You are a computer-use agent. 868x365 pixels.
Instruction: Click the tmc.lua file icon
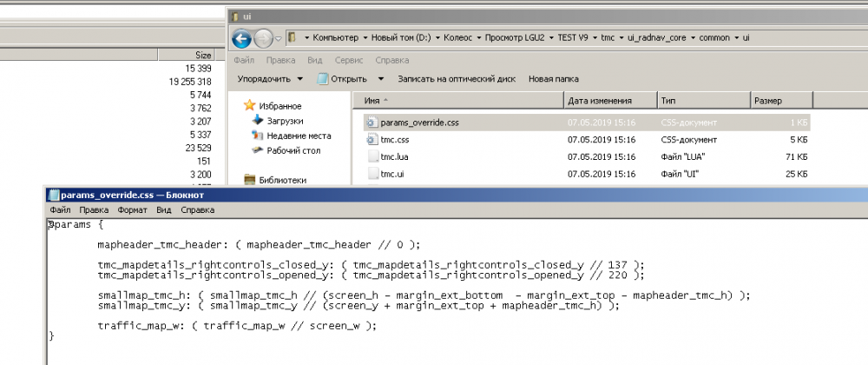pyautogui.click(x=373, y=156)
